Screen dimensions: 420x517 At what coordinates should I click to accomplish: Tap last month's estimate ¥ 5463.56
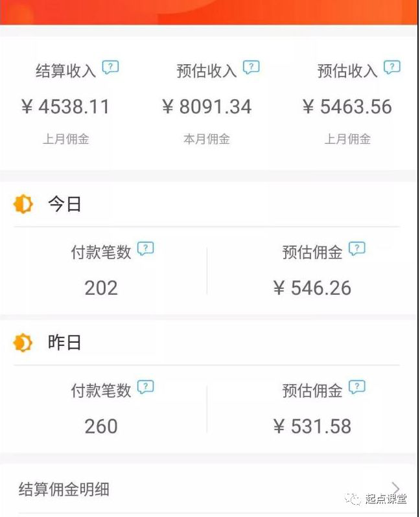[x=347, y=107]
